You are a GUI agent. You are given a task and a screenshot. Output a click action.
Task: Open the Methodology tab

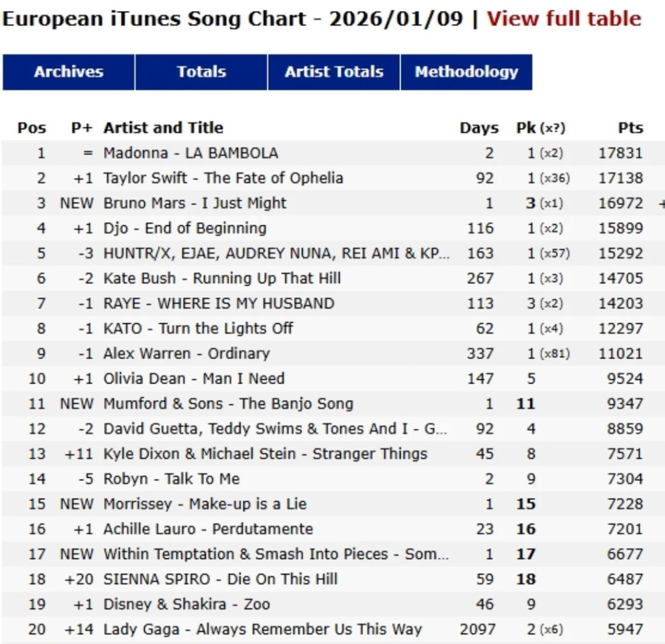(x=466, y=72)
